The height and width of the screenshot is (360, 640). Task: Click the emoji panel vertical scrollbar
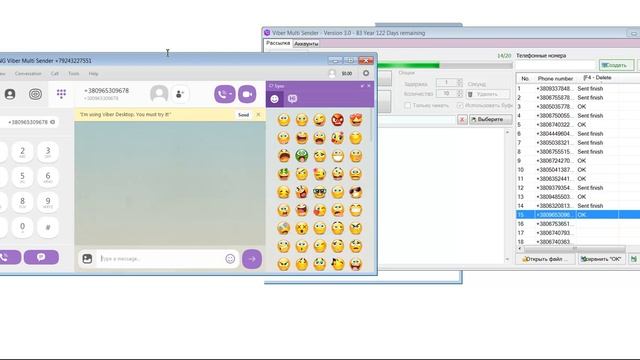point(371,126)
